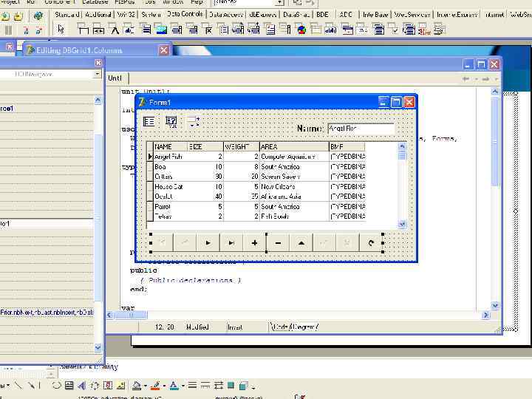Click the navigator Refresh button
Image resolution: width=532 pixels, height=399 pixels.
371,243
